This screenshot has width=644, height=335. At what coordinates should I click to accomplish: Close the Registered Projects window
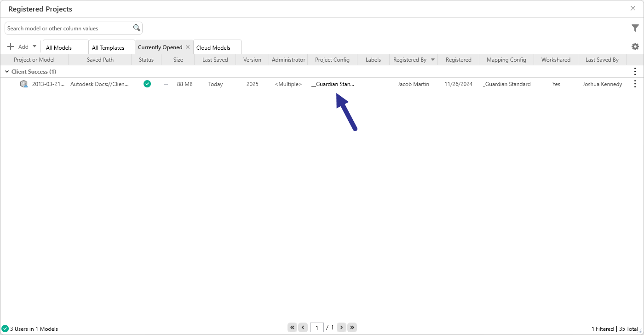click(633, 8)
